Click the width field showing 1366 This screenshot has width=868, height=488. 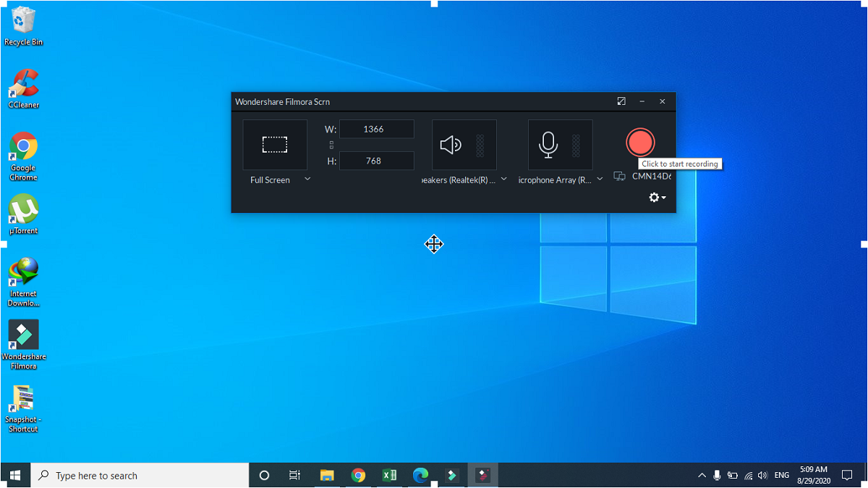coord(377,129)
